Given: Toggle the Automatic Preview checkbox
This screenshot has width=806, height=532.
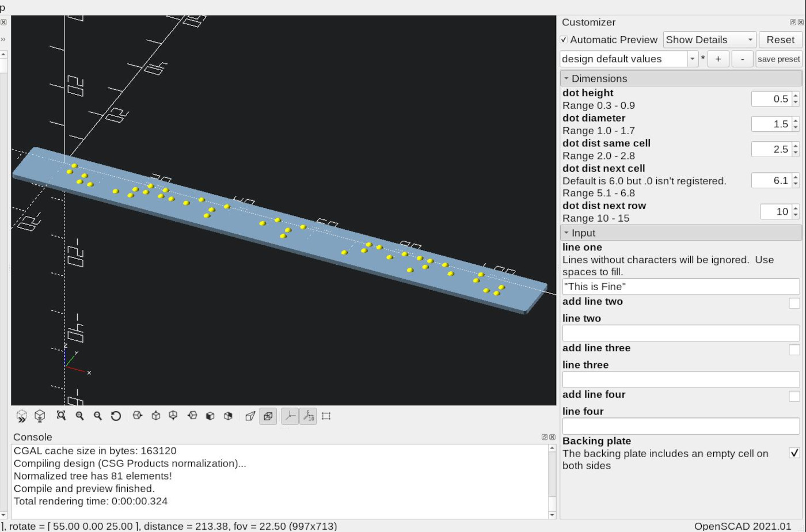Looking at the screenshot, I should coord(564,40).
